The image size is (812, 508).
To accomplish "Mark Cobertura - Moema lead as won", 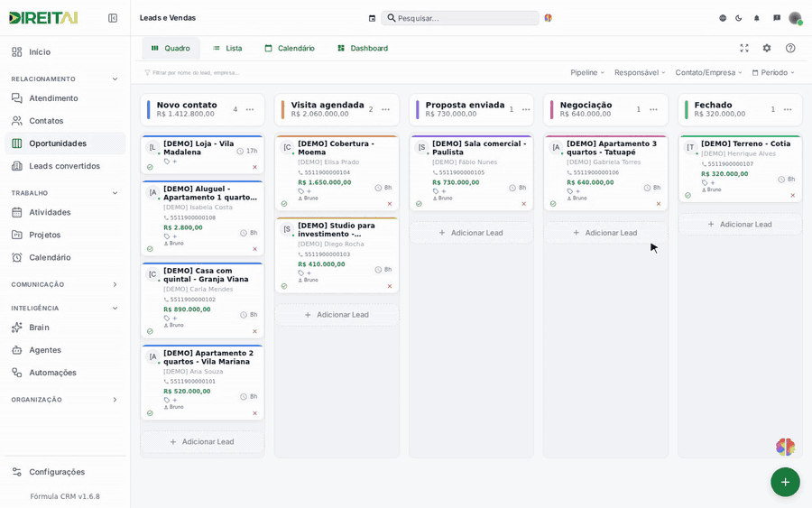I will point(284,204).
